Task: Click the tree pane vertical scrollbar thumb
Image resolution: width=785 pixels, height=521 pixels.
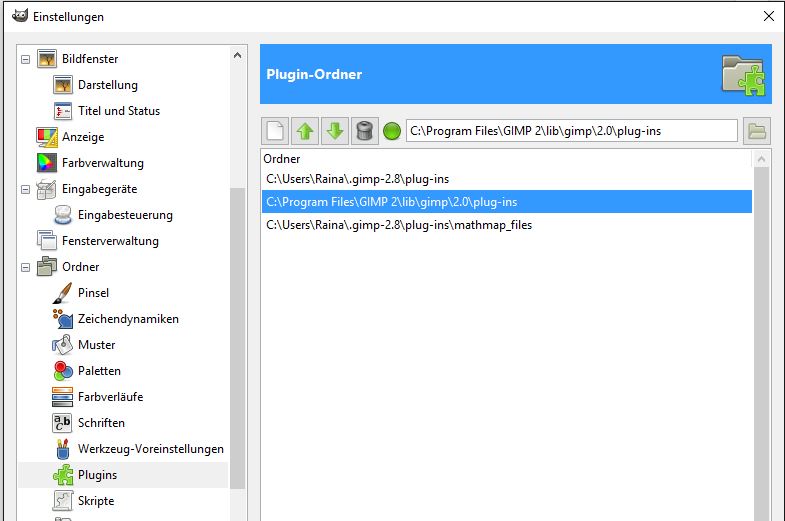Action: click(237, 338)
